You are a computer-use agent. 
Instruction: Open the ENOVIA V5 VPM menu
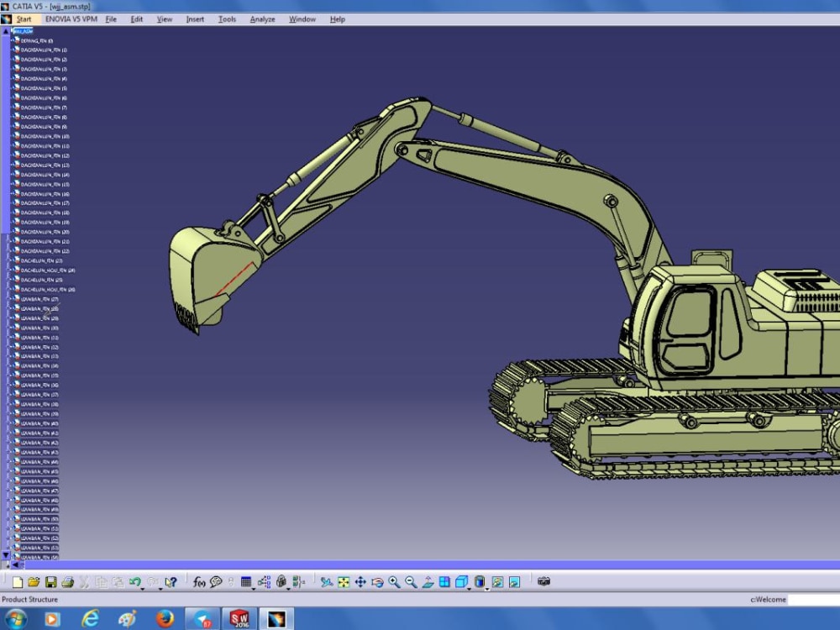71,19
